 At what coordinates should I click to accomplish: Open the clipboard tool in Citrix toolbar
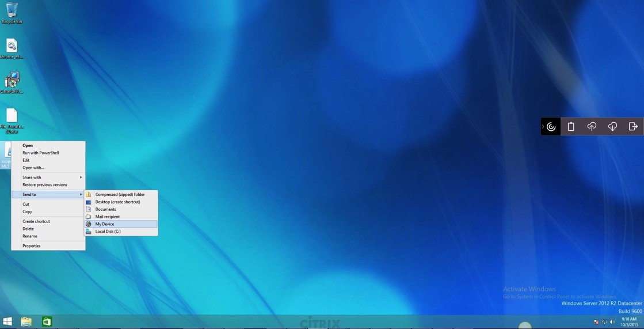click(571, 127)
